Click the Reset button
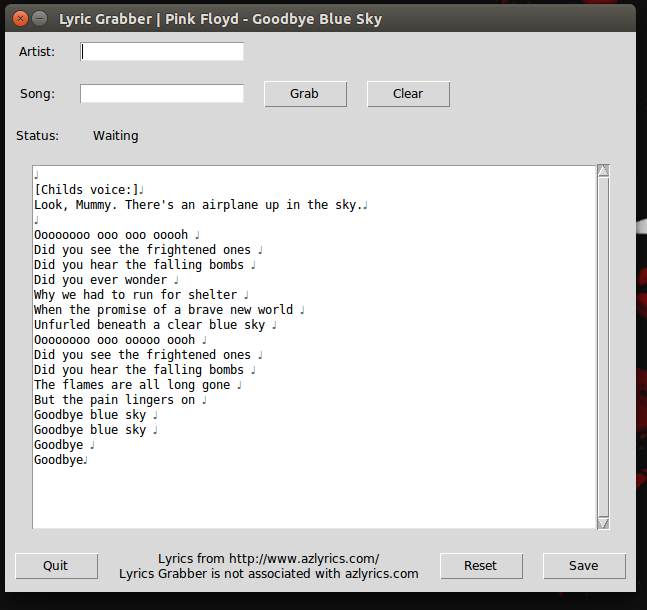The width and height of the screenshot is (647, 610). 482,566
